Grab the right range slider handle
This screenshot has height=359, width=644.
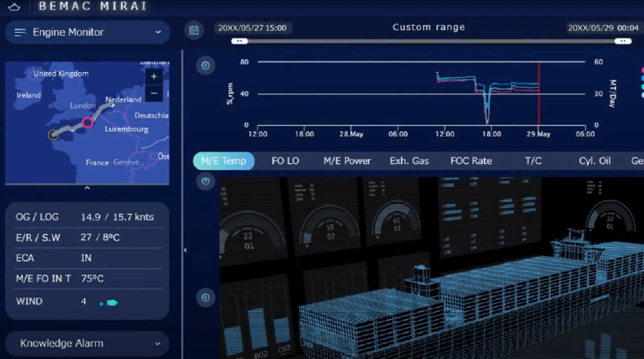[623, 41]
